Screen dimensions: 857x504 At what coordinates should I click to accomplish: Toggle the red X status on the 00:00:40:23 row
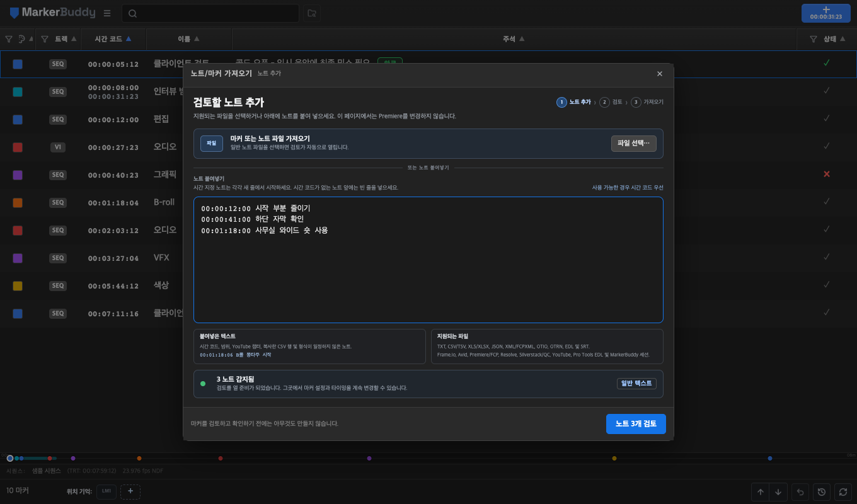tap(827, 174)
